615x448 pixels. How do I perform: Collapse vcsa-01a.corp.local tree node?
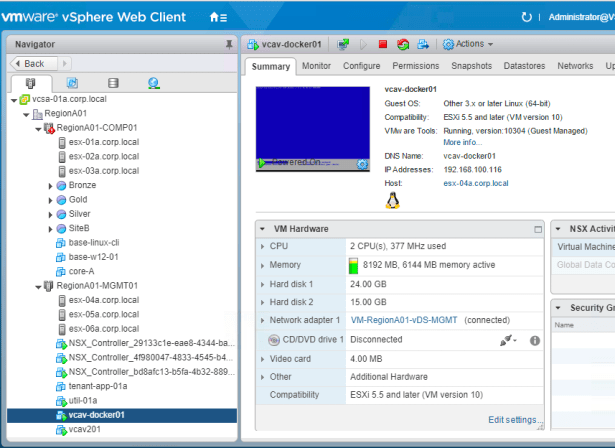coord(14,100)
